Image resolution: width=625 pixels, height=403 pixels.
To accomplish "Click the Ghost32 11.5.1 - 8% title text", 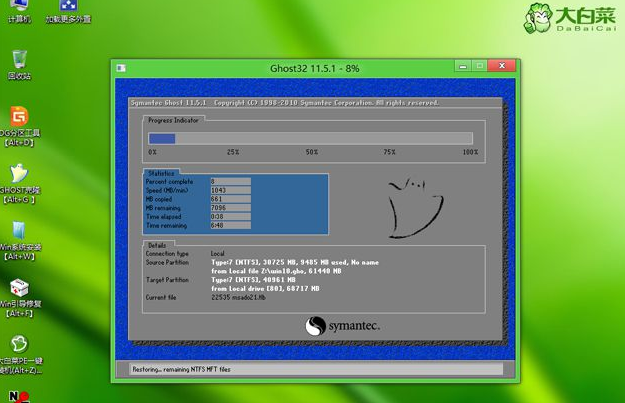I will coord(314,69).
